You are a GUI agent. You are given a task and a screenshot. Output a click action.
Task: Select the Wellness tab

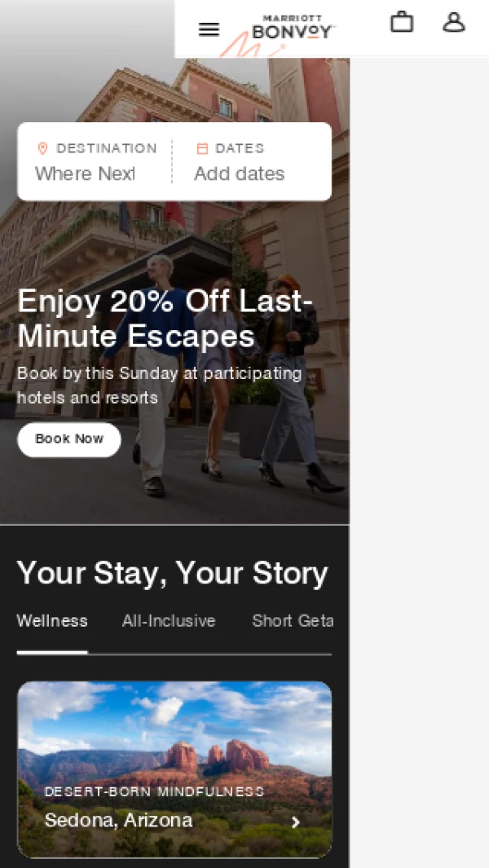point(52,621)
